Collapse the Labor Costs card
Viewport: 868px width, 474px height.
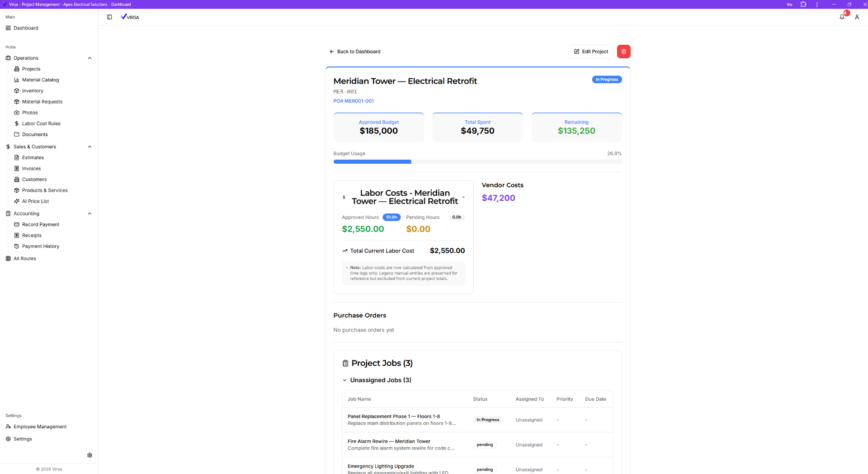(x=463, y=197)
